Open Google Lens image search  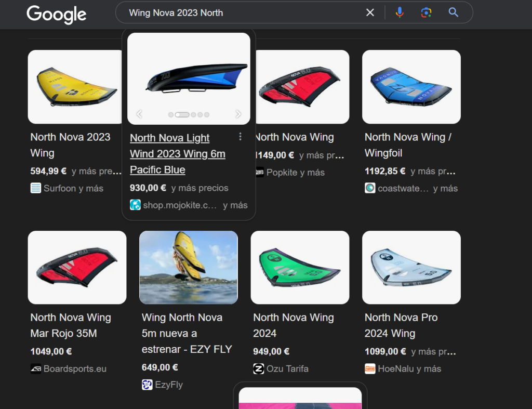pyautogui.click(x=426, y=12)
